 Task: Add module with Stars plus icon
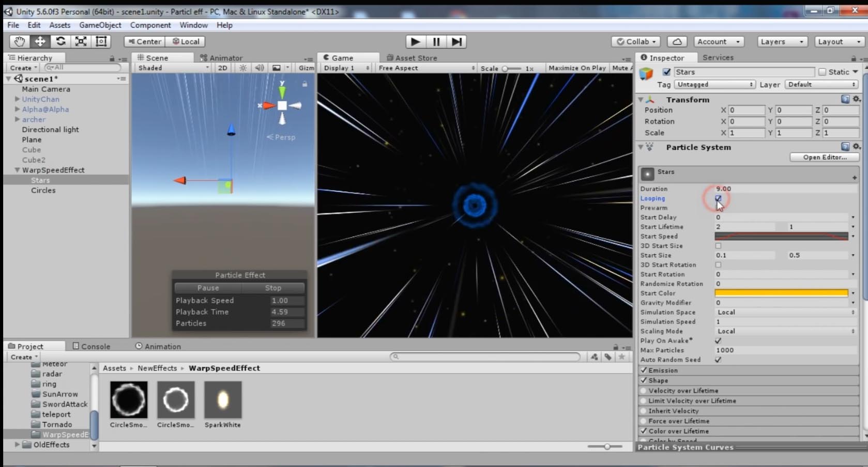click(x=854, y=178)
